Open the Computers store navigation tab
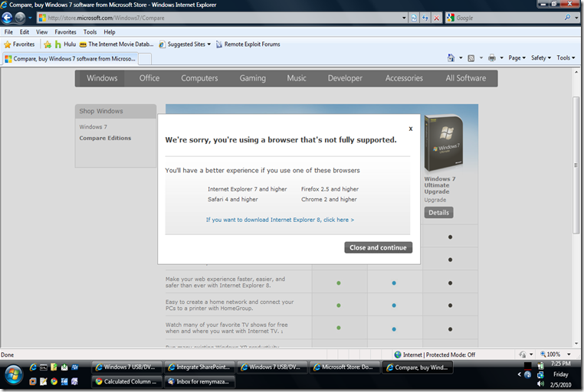 pos(199,78)
